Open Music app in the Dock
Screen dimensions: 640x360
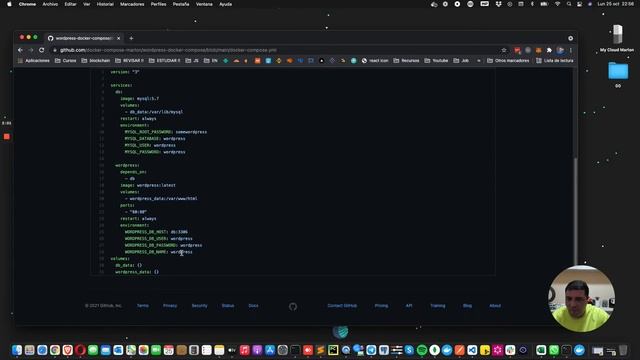coord(244,350)
